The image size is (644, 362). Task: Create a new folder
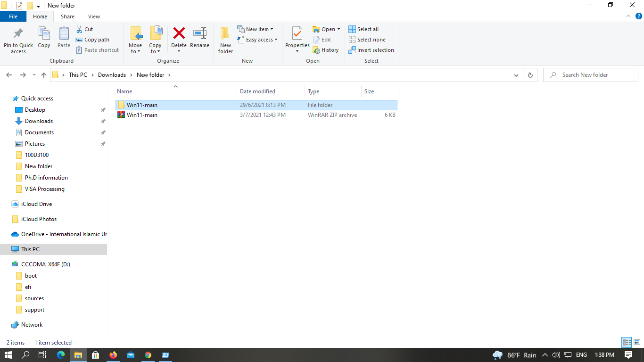coord(225,40)
